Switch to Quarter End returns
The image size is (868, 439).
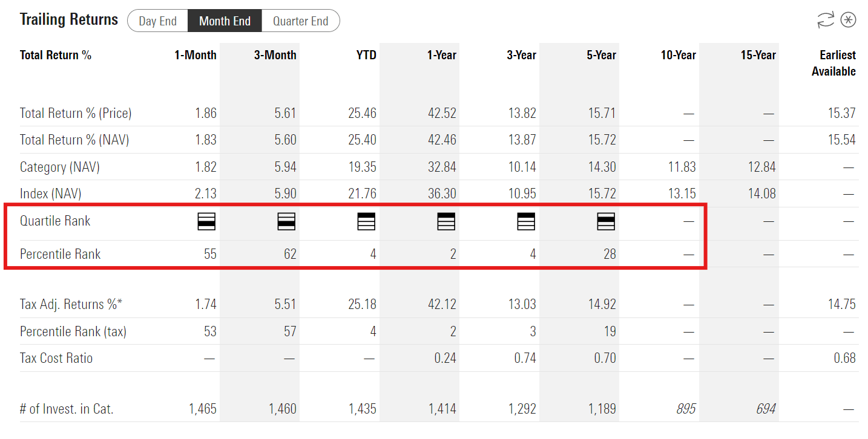tap(300, 21)
